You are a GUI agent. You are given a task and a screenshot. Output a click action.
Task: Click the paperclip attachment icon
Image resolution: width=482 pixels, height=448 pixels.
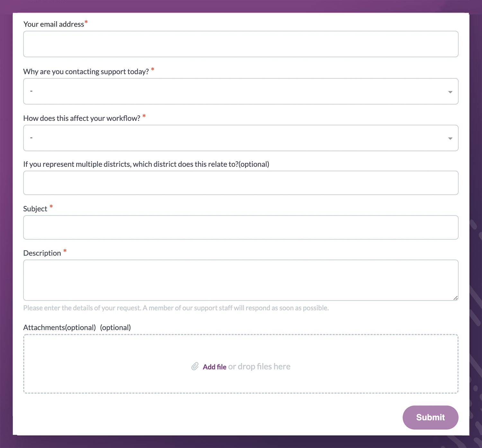click(195, 367)
